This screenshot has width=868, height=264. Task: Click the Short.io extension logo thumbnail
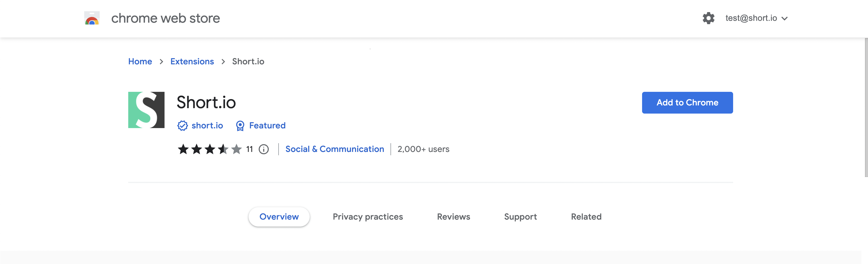(146, 110)
